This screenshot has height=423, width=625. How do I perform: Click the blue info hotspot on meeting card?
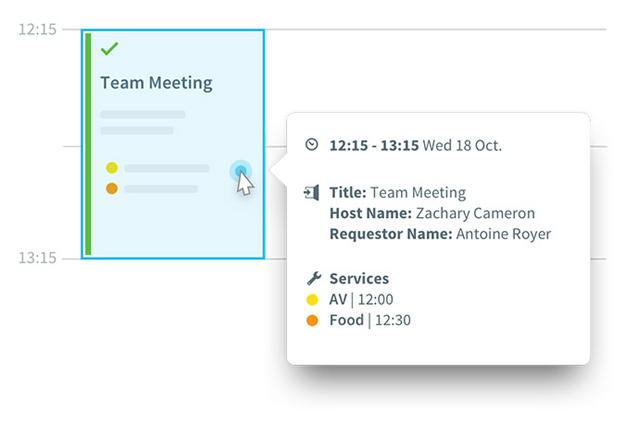point(240,171)
